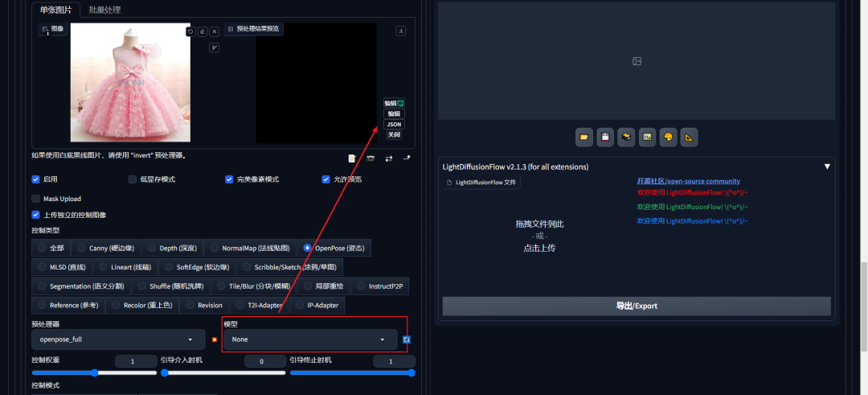This screenshot has height=395, width=868.
Task: Select Segmentation (语义分割) control type
Action: pos(81,286)
